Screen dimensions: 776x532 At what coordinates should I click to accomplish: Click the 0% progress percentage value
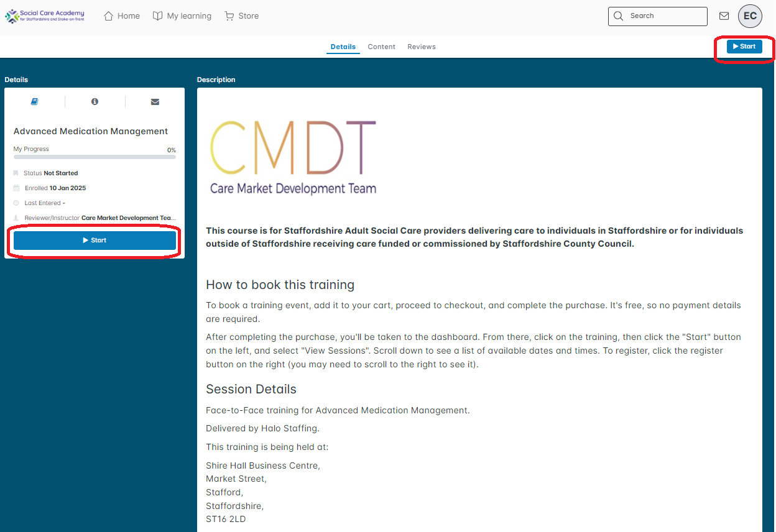(x=172, y=150)
